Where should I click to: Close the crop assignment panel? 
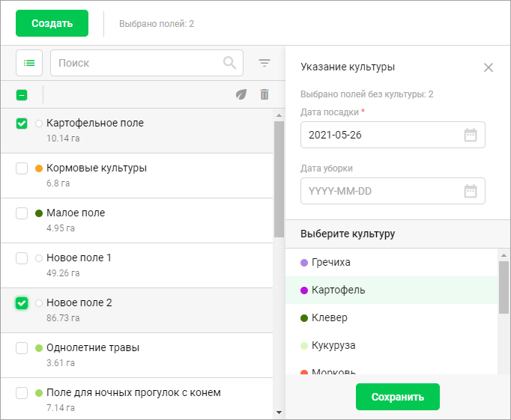[489, 67]
